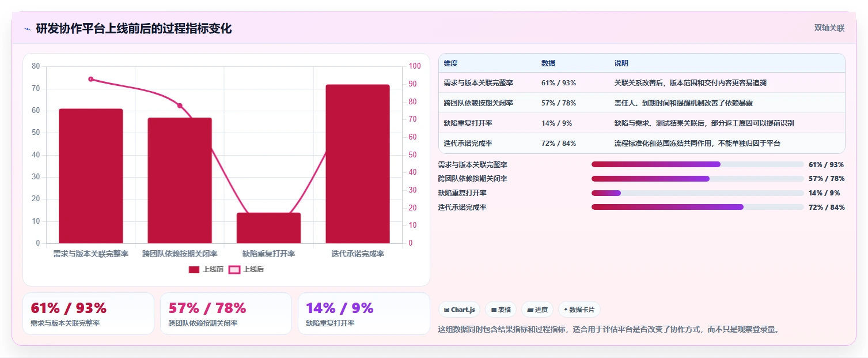Select the Chart.js tag chip
Image resolution: width=868 pixels, height=358 pixels.
459,310
